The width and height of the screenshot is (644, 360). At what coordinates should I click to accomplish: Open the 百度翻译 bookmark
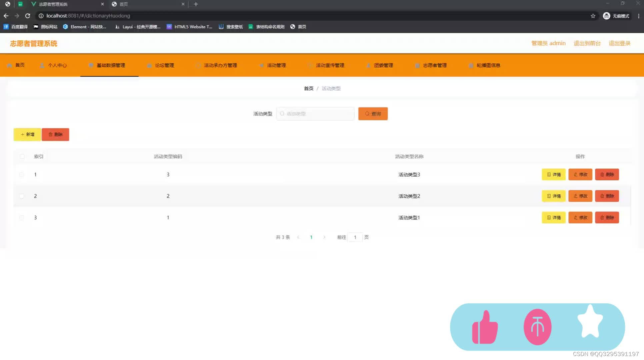pyautogui.click(x=15, y=27)
